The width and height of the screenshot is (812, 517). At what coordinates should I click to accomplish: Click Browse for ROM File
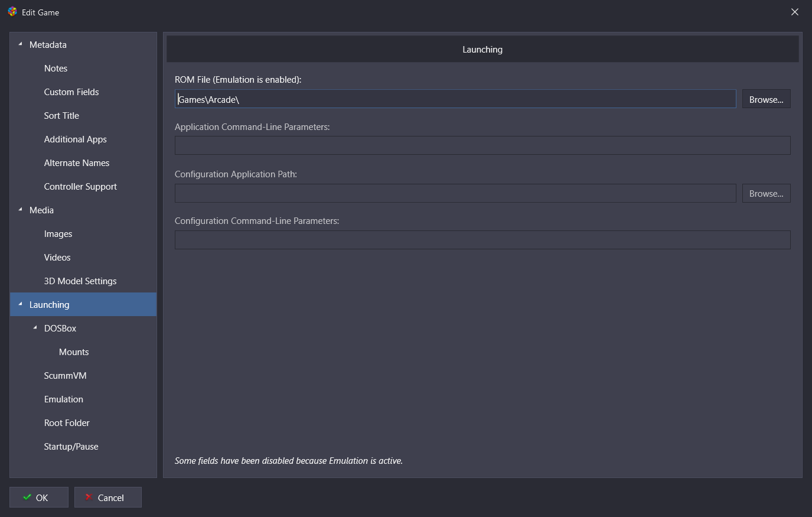766,99
